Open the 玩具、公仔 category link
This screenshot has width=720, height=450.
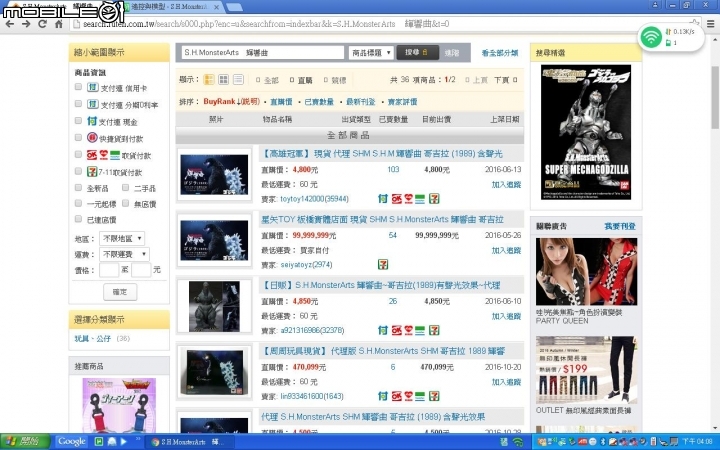pyautogui.click(x=93, y=338)
